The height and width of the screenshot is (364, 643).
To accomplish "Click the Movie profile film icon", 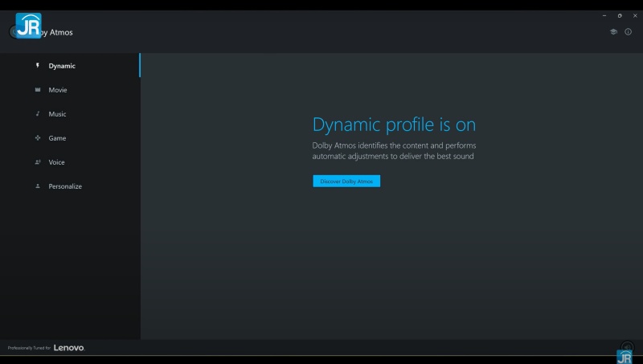I will coord(38,90).
